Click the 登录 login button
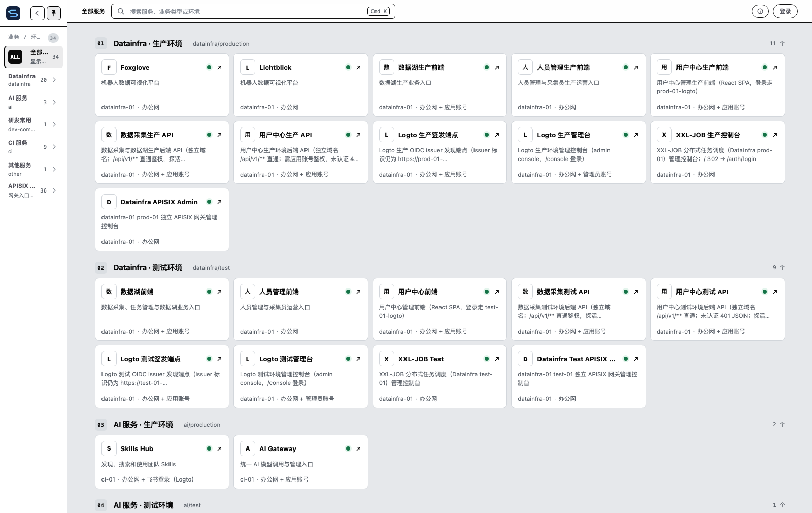The width and height of the screenshot is (812, 513). (x=785, y=11)
